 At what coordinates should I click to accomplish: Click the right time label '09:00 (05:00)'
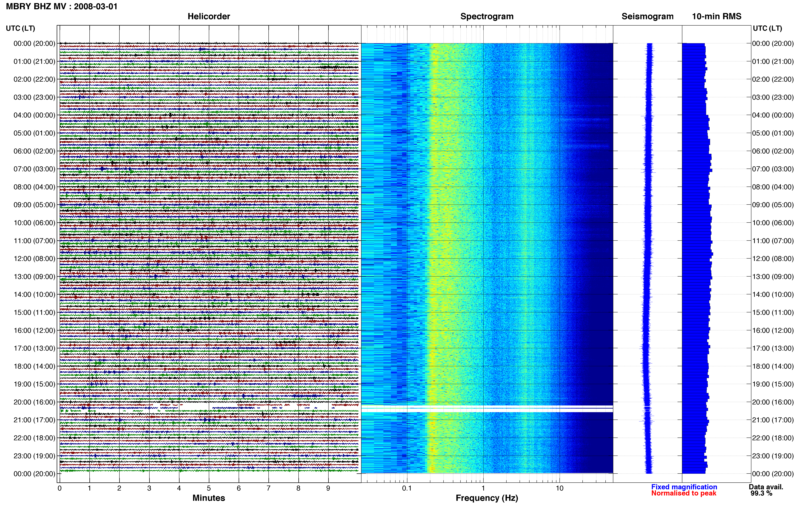tap(773, 205)
